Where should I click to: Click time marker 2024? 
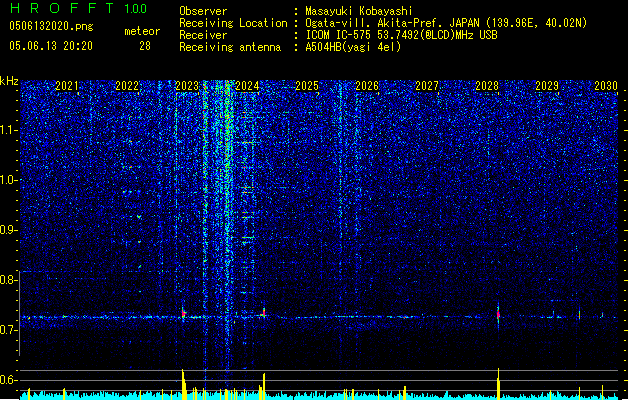(x=247, y=86)
